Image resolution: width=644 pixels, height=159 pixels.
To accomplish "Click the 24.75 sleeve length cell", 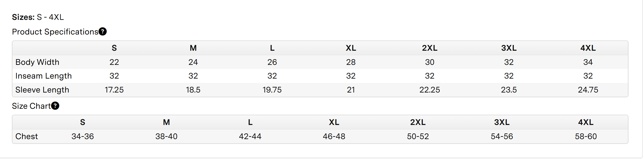I will [x=588, y=90].
